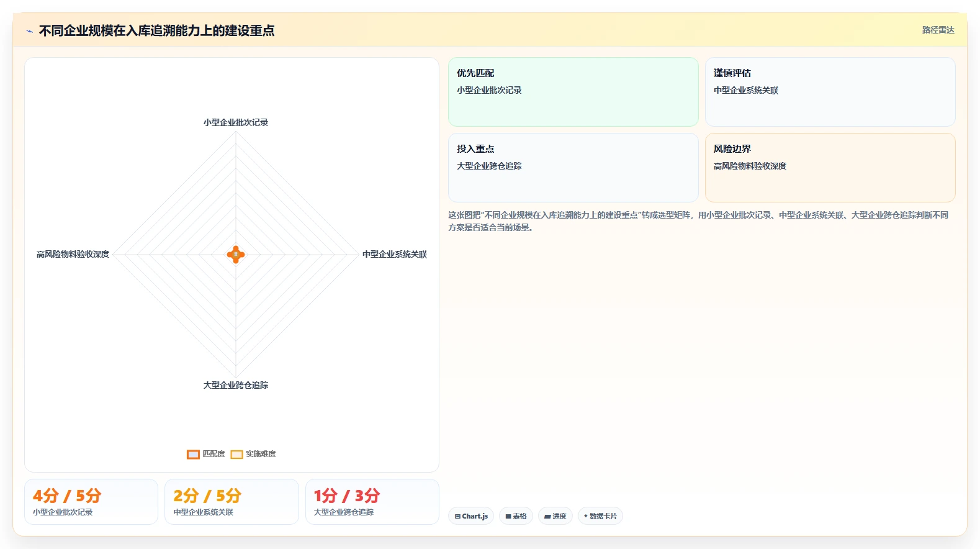Select the 进度 tag
Screen dimensions: 980x549
point(555,516)
